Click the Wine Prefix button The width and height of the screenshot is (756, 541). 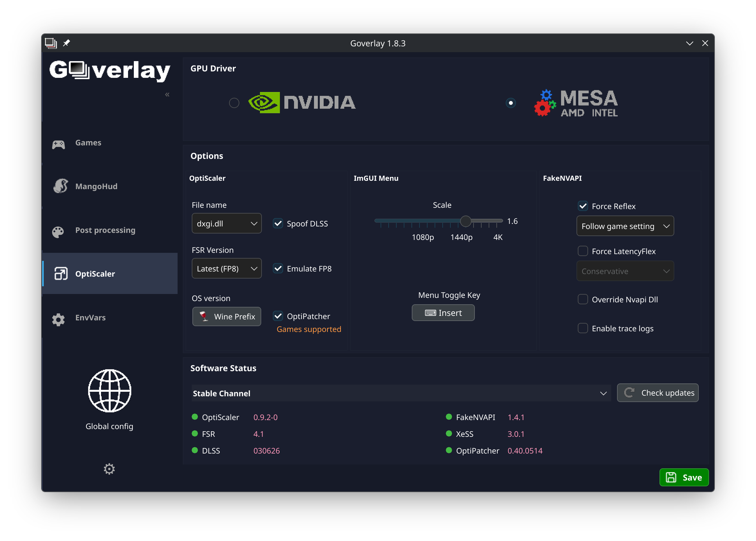(x=226, y=316)
